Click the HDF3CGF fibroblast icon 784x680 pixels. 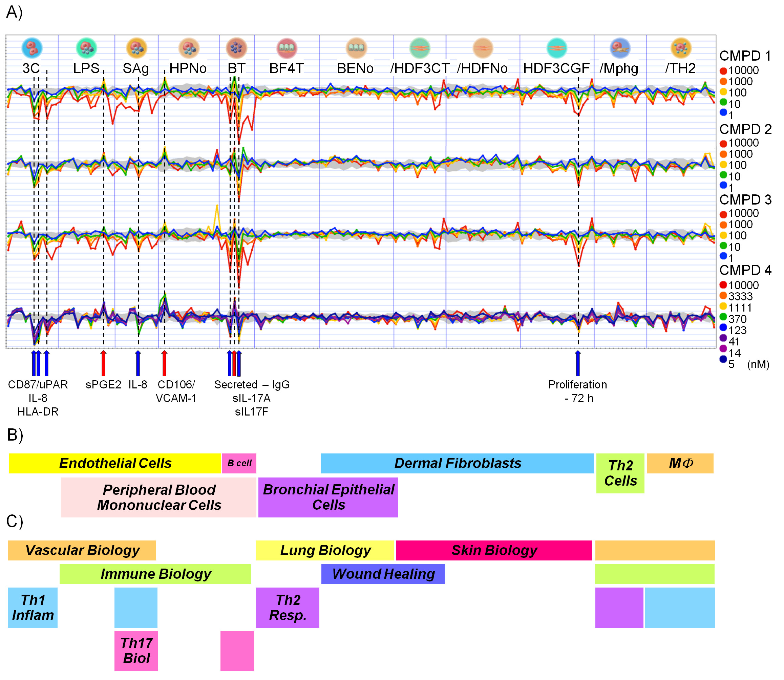[x=557, y=48]
